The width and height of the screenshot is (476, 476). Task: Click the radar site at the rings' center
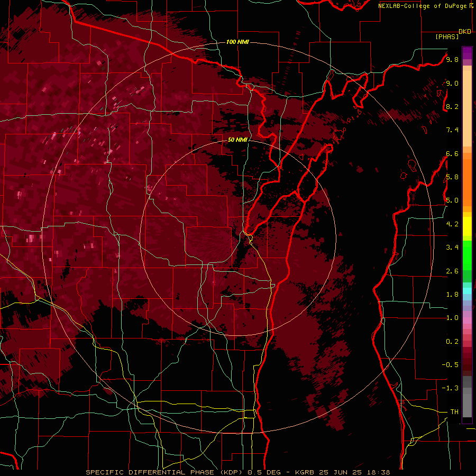click(x=238, y=237)
